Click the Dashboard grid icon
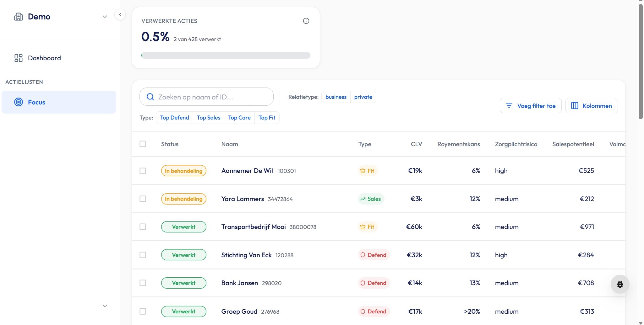 pyautogui.click(x=19, y=58)
